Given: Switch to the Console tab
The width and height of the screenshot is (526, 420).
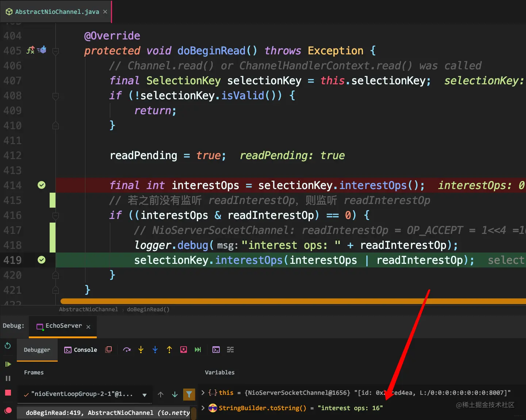Looking at the screenshot, I should click(x=81, y=350).
